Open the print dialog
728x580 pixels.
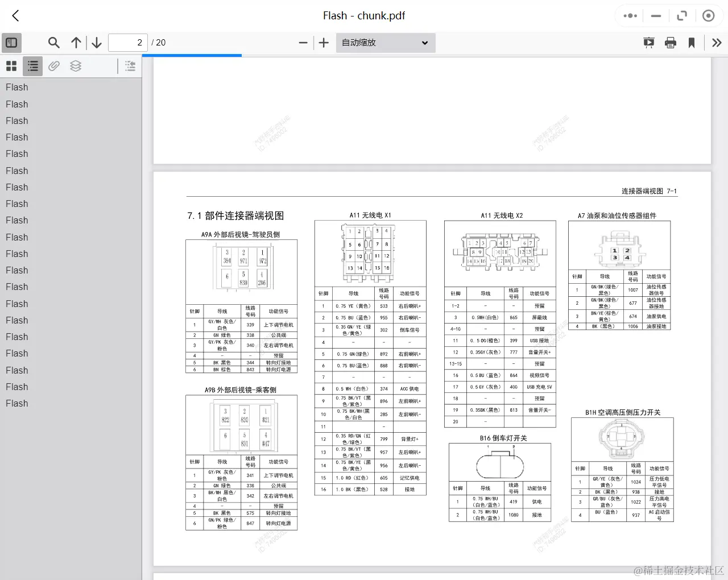click(x=670, y=43)
